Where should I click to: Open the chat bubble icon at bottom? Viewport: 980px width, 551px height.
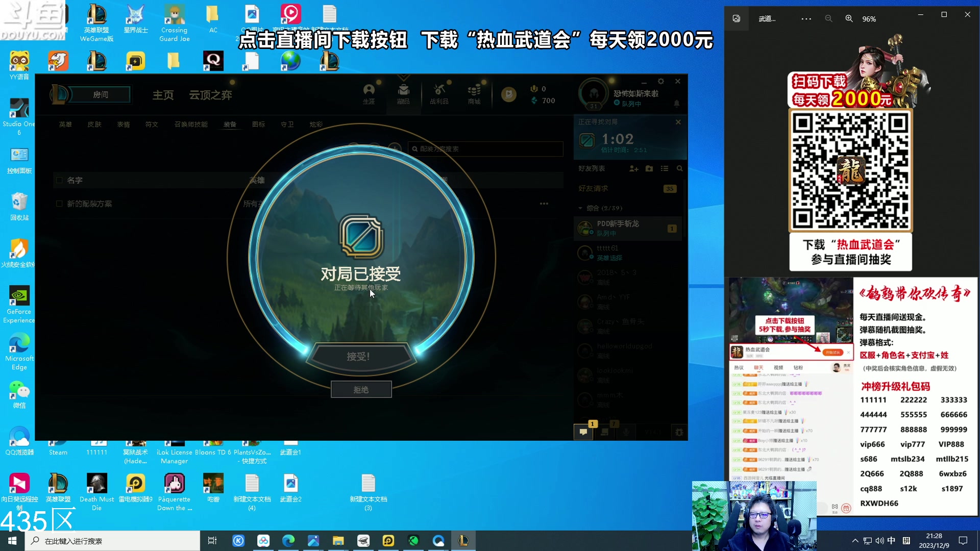click(583, 432)
